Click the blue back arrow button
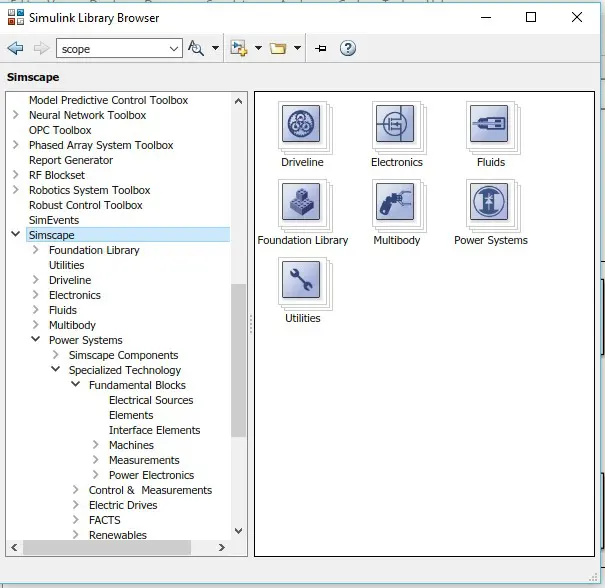 coord(15,48)
